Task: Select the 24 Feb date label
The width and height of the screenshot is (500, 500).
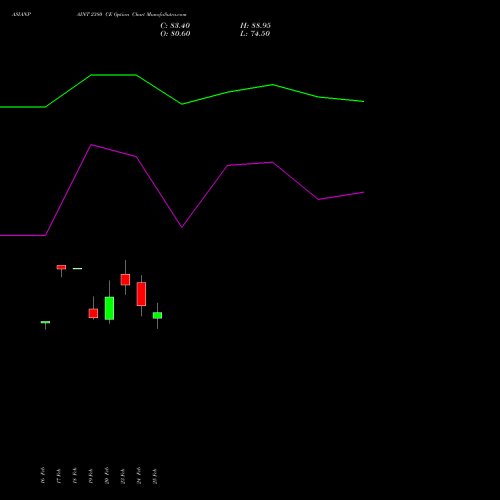Action: pyautogui.click(x=139, y=475)
